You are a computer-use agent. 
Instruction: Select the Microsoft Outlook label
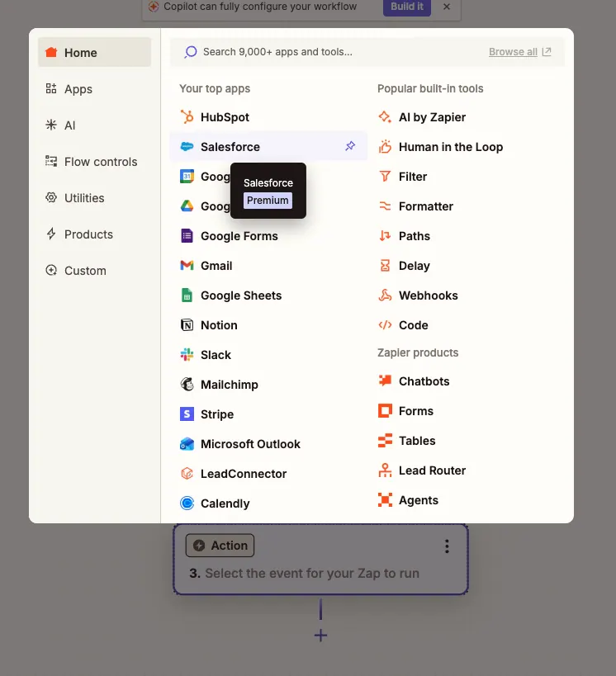click(x=251, y=443)
